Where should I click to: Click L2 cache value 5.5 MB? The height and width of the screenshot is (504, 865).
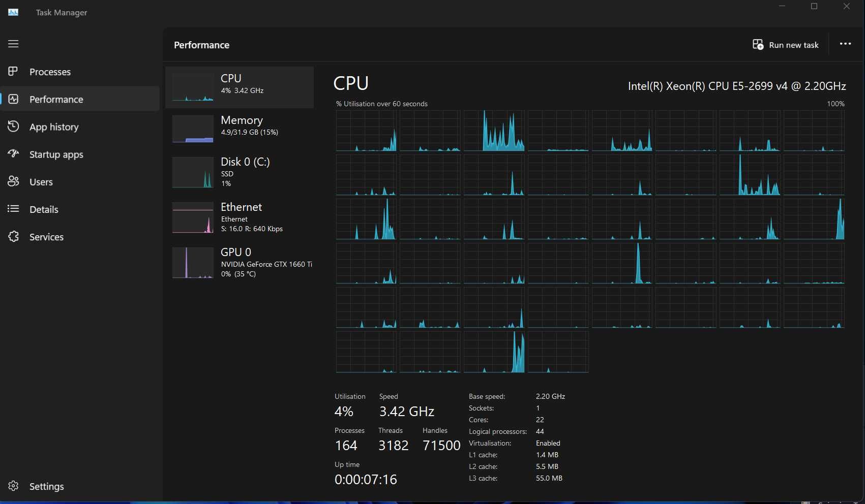(x=547, y=466)
